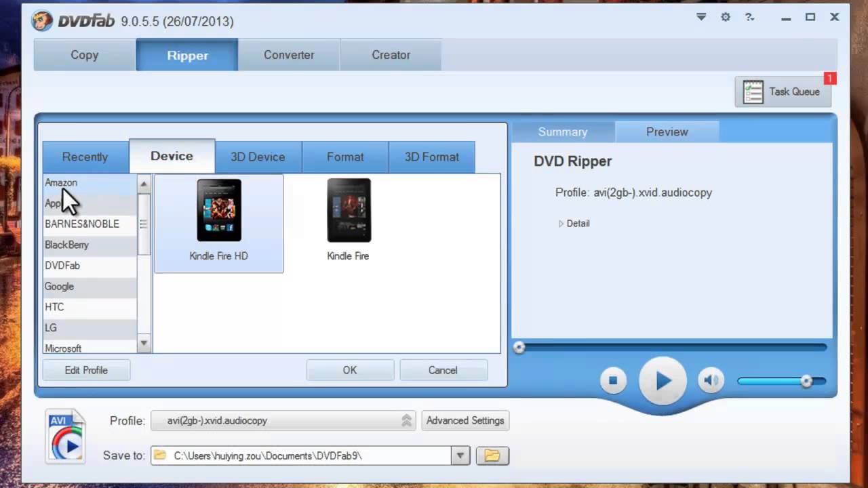Screen dimensions: 868x488
Task: Confirm profile selection with OK
Action: [350, 370]
